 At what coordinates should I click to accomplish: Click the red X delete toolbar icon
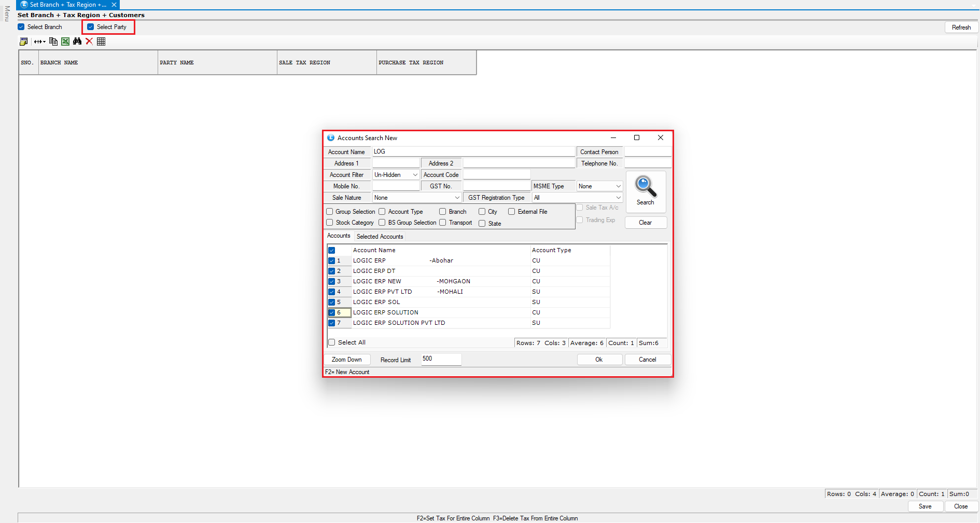[89, 42]
